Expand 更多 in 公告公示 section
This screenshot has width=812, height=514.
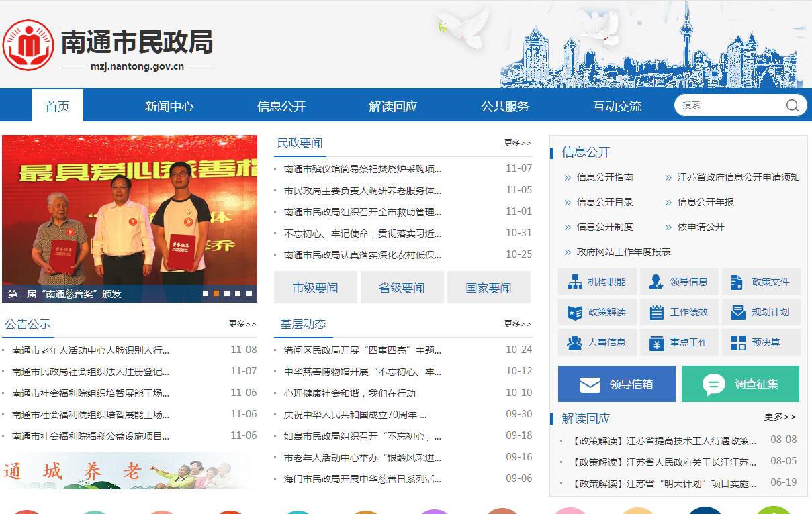coord(242,324)
